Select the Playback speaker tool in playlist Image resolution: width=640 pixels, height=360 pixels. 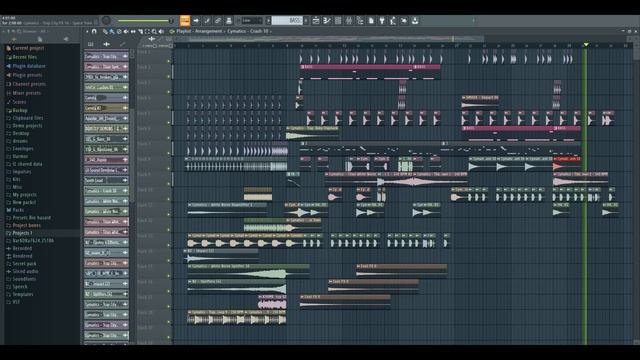(162, 31)
